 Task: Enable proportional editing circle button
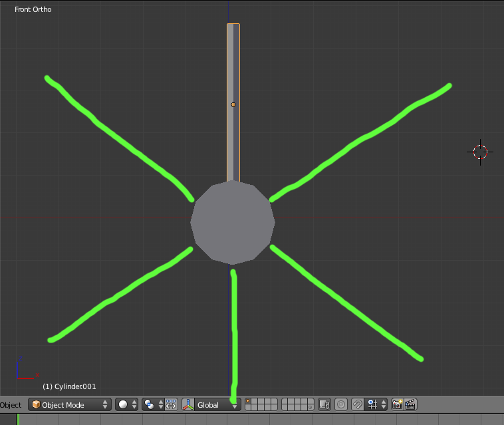(x=341, y=404)
